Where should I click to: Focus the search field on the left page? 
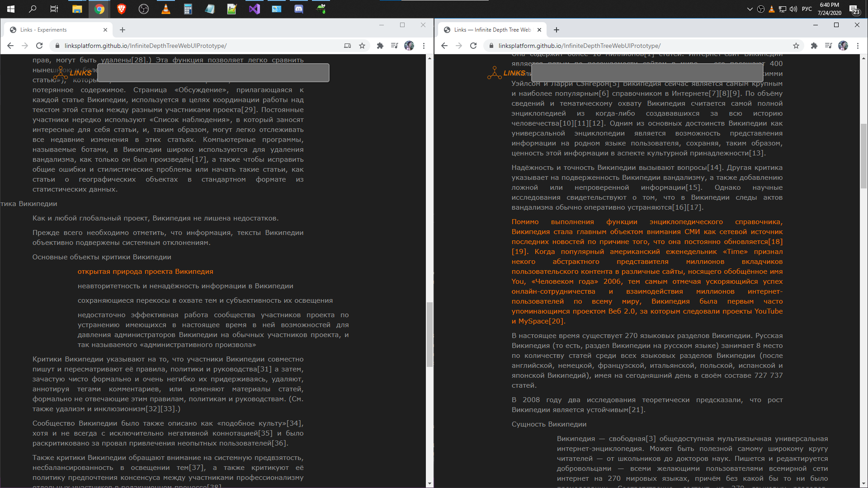pos(213,73)
